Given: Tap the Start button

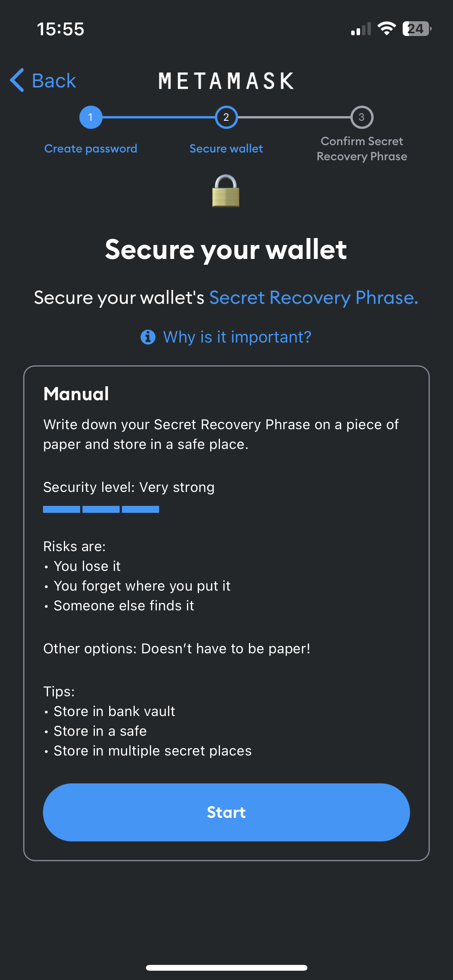Looking at the screenshot, I should tap(226, 812).
